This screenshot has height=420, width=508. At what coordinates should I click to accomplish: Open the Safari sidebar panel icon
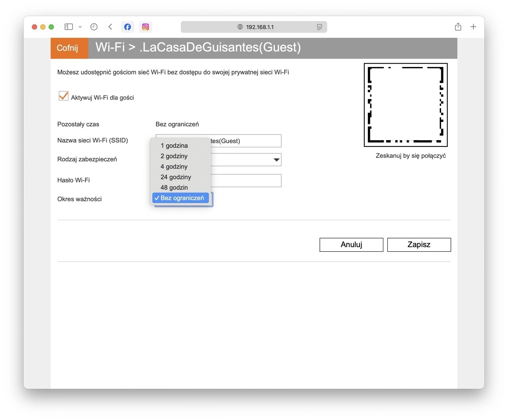pyautogui.click(x=69, y=27)
